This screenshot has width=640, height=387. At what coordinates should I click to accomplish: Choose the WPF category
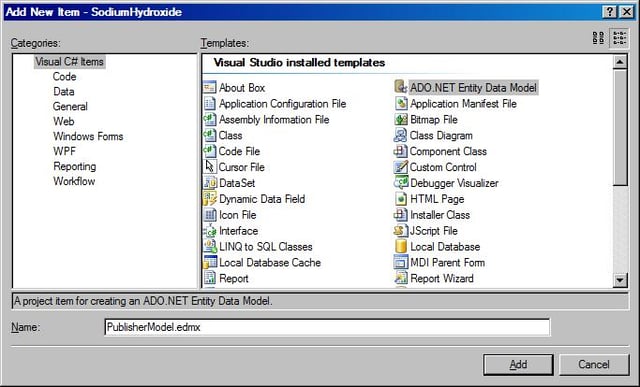click(64, 151)
